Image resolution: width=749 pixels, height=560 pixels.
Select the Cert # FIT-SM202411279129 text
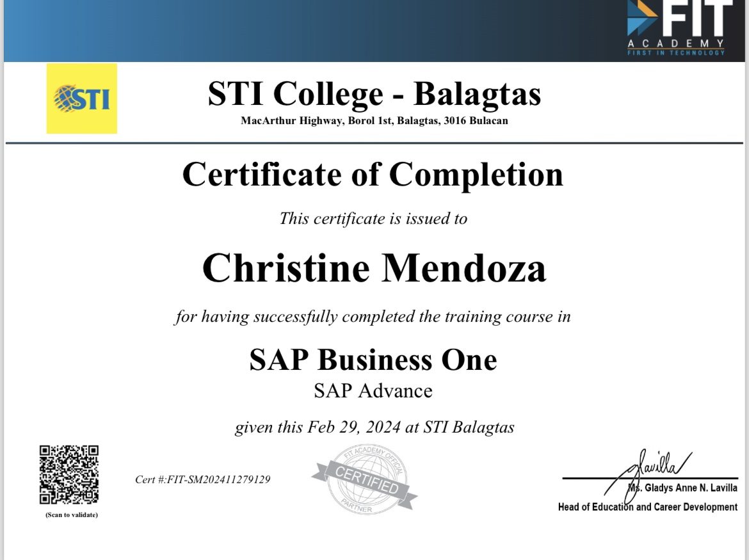coord(202,479)
